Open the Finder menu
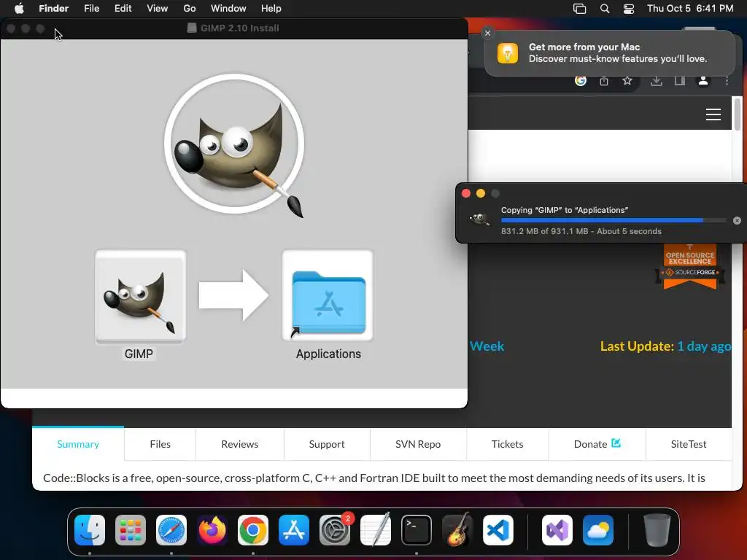Screen dimensions: 747x560 click(x=54, y=9)
